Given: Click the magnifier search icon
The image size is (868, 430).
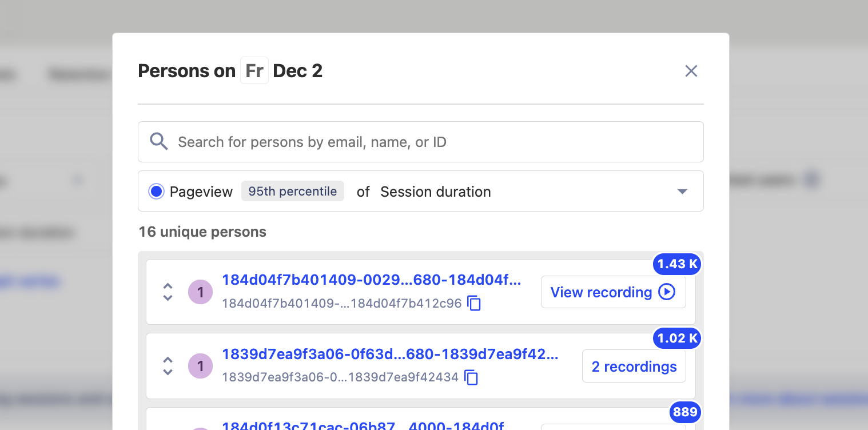Looking at the screenshot, I should point(158,142).
